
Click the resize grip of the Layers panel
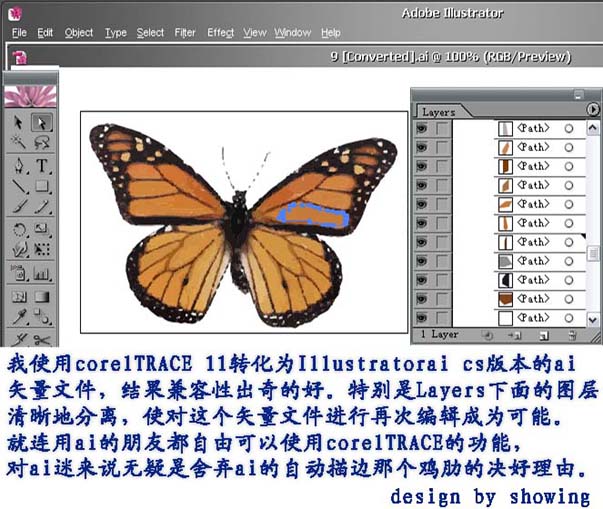click(x=595, y=338)
